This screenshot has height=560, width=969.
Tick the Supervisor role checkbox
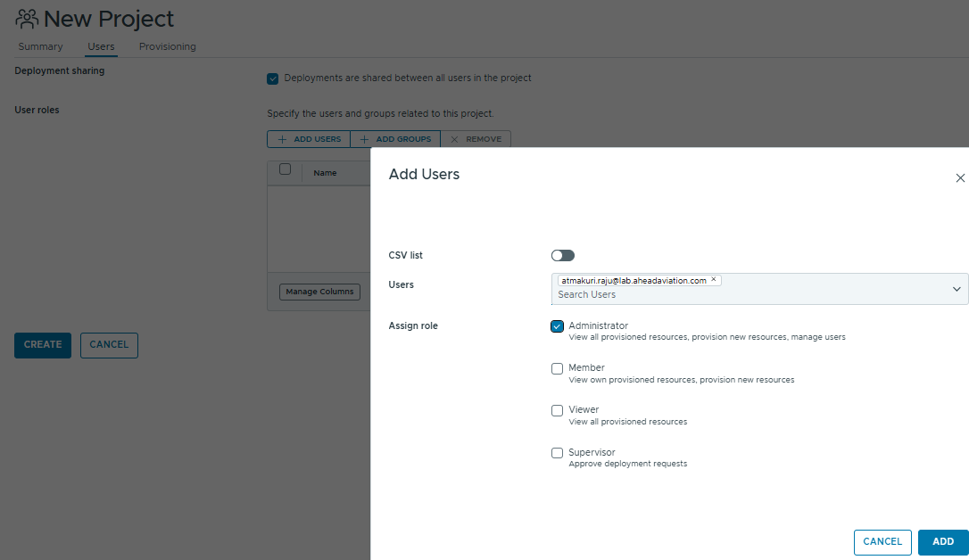tap(558, 453)
